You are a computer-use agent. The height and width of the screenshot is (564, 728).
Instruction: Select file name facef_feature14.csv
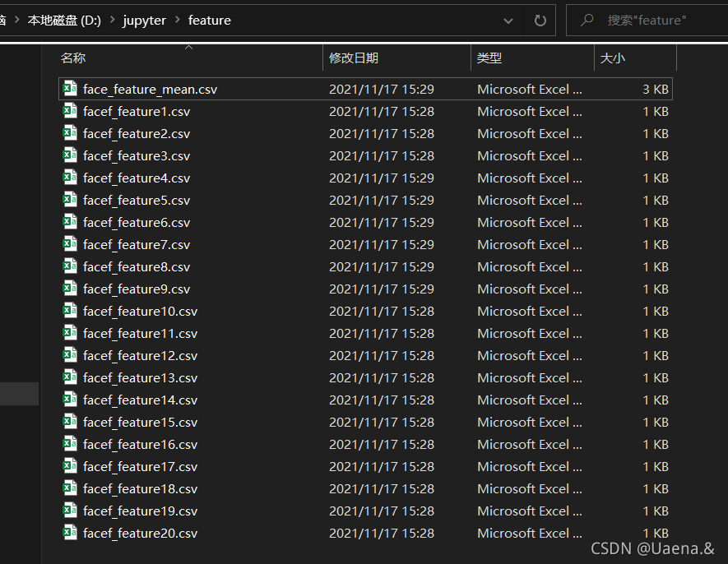click(140, 400)
